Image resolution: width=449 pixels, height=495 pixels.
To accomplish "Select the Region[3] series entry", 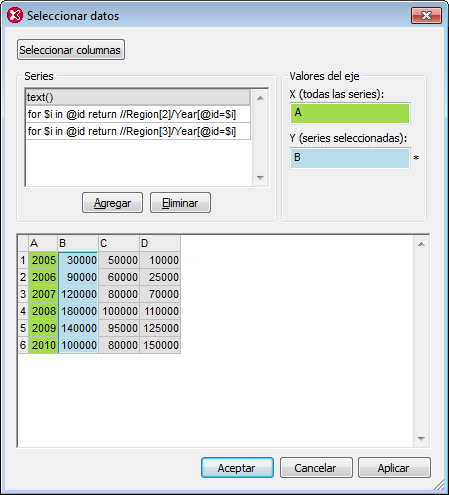I will (x=138, y=131).
